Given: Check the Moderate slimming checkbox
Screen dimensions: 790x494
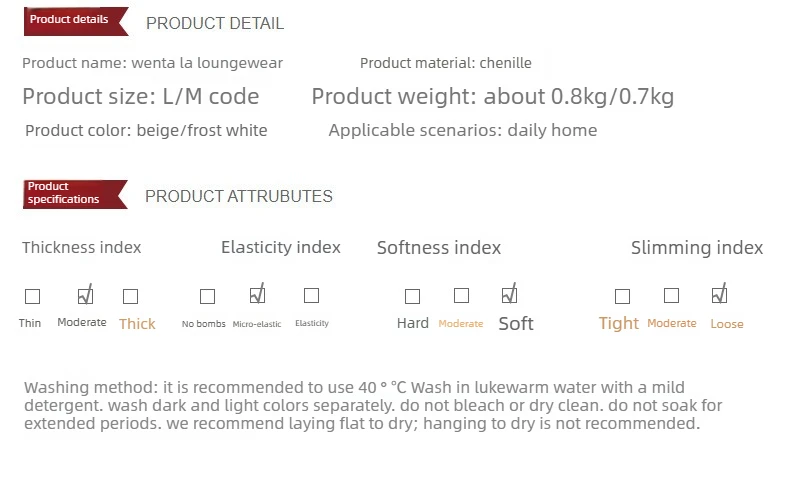Looking at the screenshot, I should click(x=671, y=295).
